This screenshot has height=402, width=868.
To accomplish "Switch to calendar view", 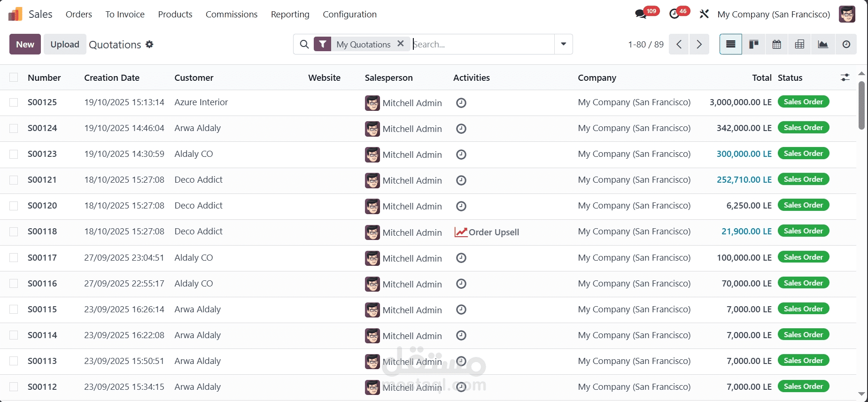I will (777, 44).
